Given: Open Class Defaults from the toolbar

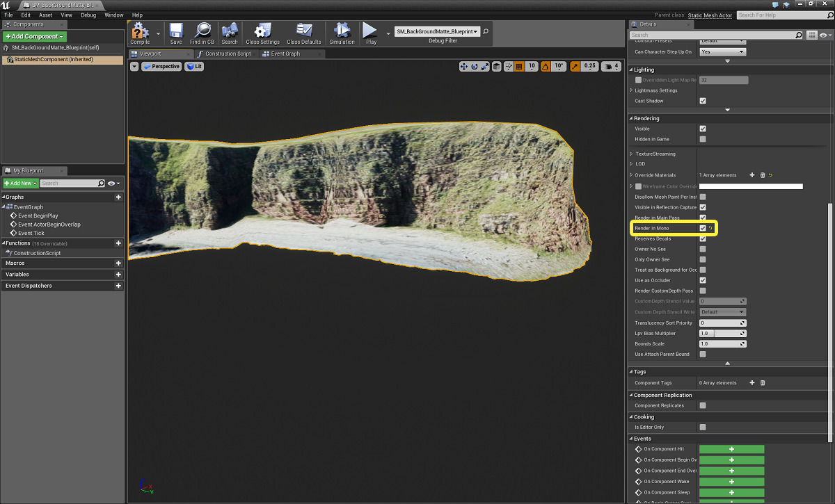Looking at the screenshot, I should pos(303,33).
